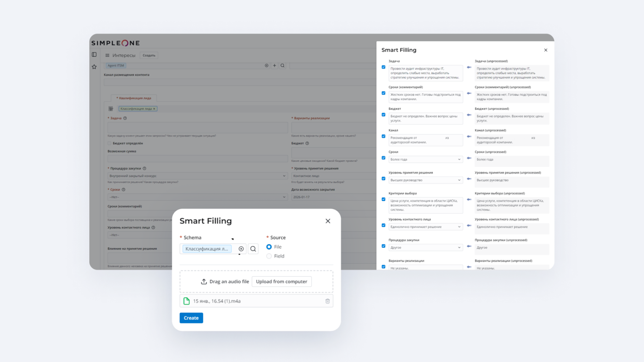Click the Создать button in the header
Image resolution: width=644 pixels, height=362 pixels.
(x=149, y=55)
